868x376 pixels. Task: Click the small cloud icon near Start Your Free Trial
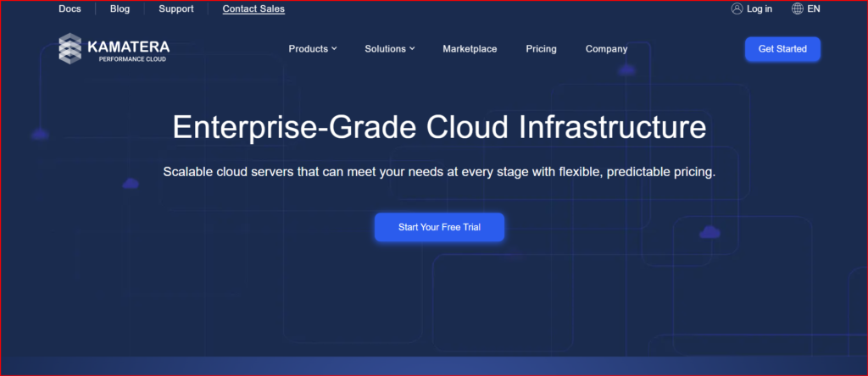[x=709, y=232]
